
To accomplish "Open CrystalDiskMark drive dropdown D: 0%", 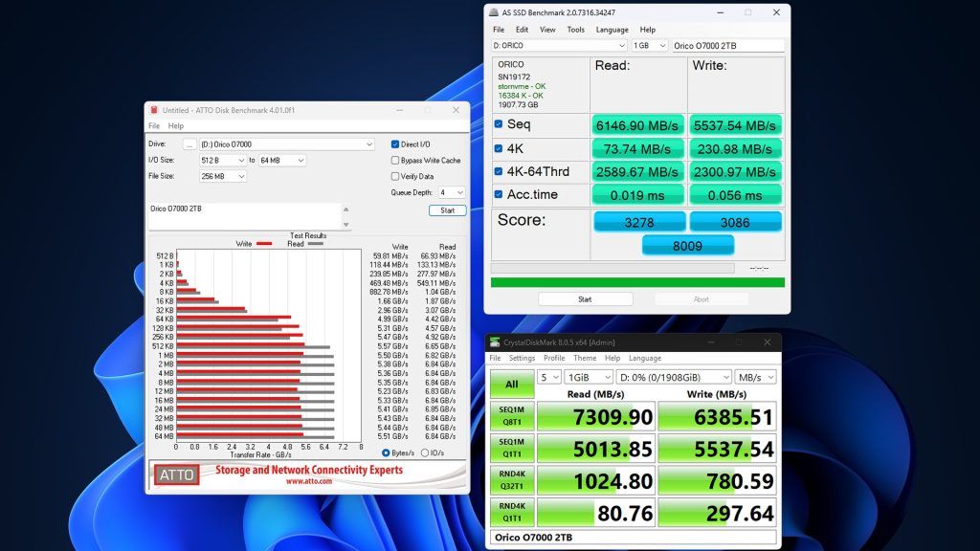I will tap(674, 377).
